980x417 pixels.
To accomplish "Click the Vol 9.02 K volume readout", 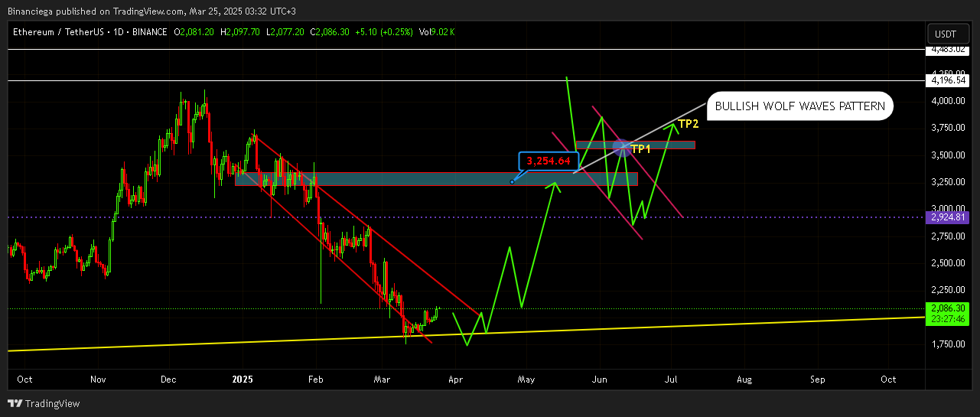I will point(437,32).
